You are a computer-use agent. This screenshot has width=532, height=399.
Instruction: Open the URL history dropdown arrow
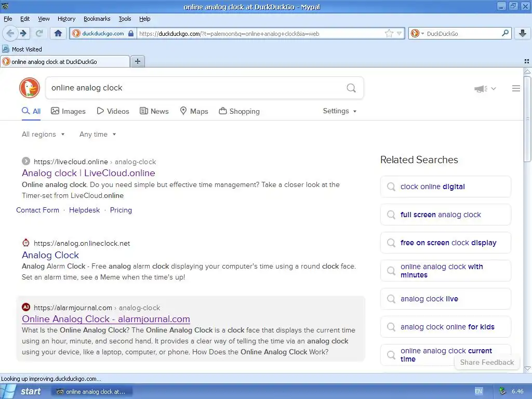400,33
